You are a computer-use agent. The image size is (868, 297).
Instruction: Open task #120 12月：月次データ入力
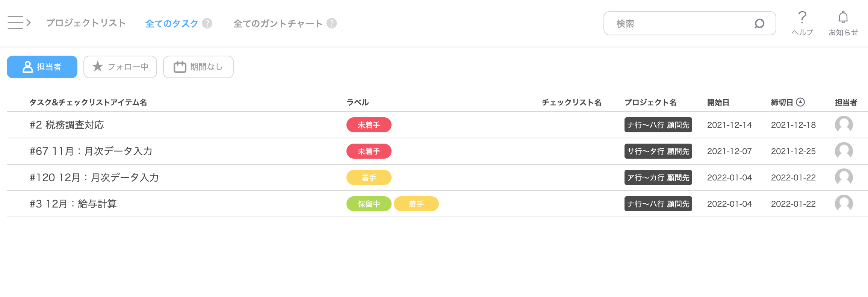[94, 177]
